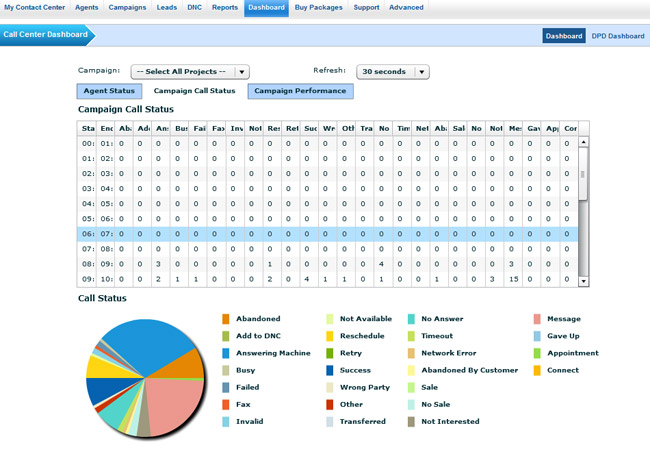
Task: Click the Wrong Party legend swatch
Action: (330, 387)
